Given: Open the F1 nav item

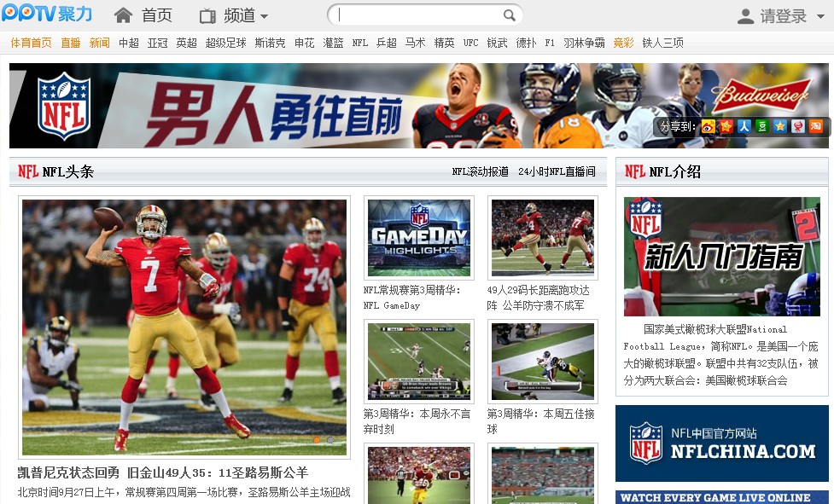Looking at the screenshot, I should point(550,43).
